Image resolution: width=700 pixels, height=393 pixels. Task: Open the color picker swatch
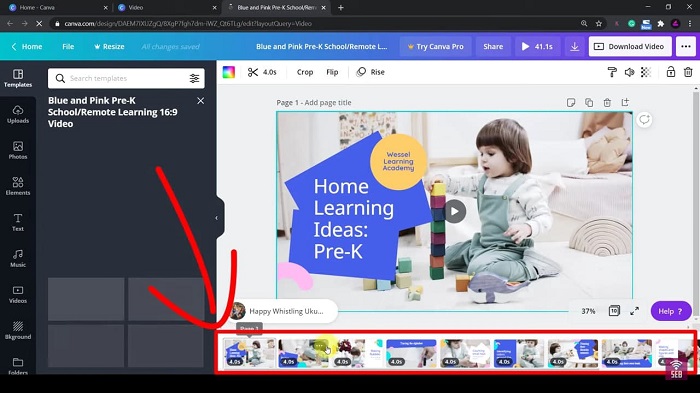click(x=229, y=72)
